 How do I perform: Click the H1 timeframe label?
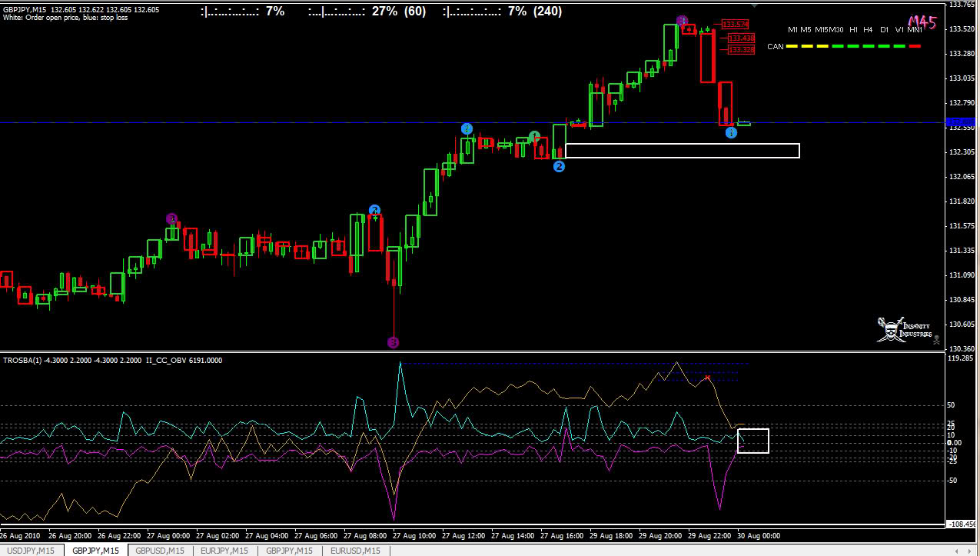pyautogui.click(x=853, y=29)
